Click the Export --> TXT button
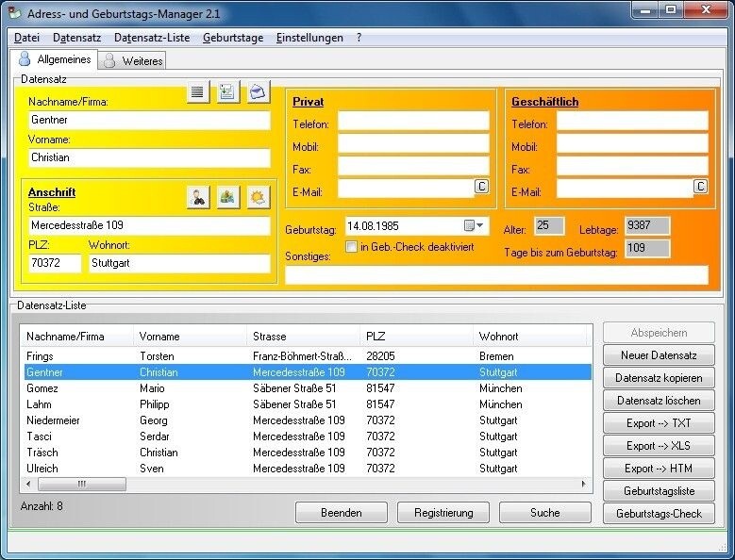Image resolution: width=735 pixels, height=560 pixels. 659,423
